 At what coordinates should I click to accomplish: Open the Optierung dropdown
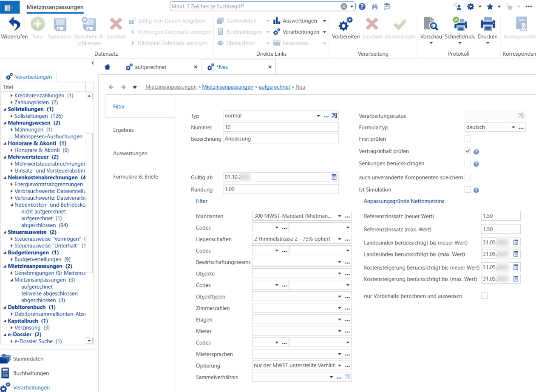click(340, 366)
